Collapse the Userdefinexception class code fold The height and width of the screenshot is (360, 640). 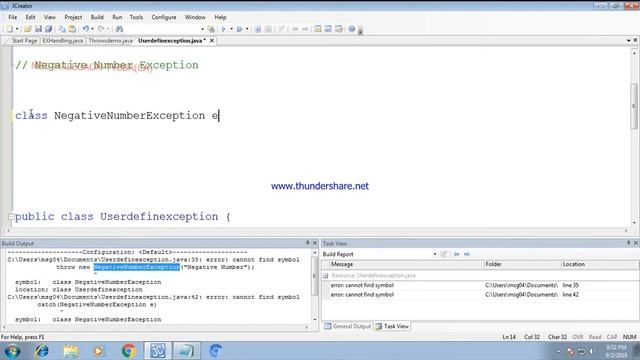pyautogui.click(x=11, y=217)
